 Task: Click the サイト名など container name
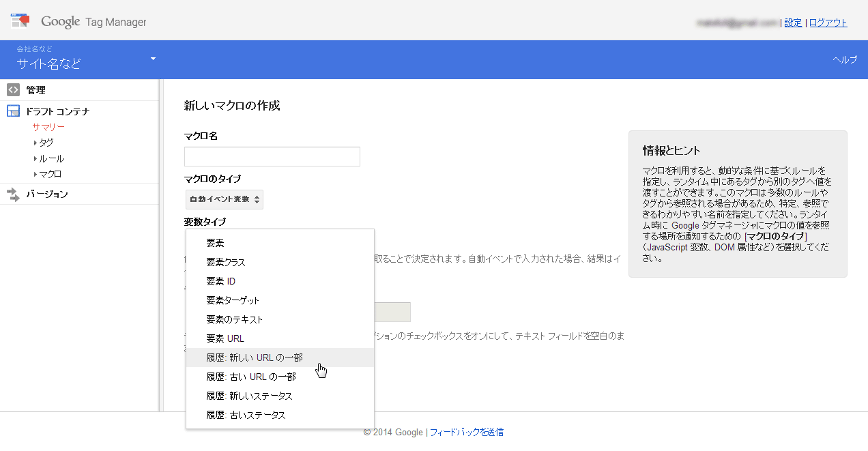(49, 63)
